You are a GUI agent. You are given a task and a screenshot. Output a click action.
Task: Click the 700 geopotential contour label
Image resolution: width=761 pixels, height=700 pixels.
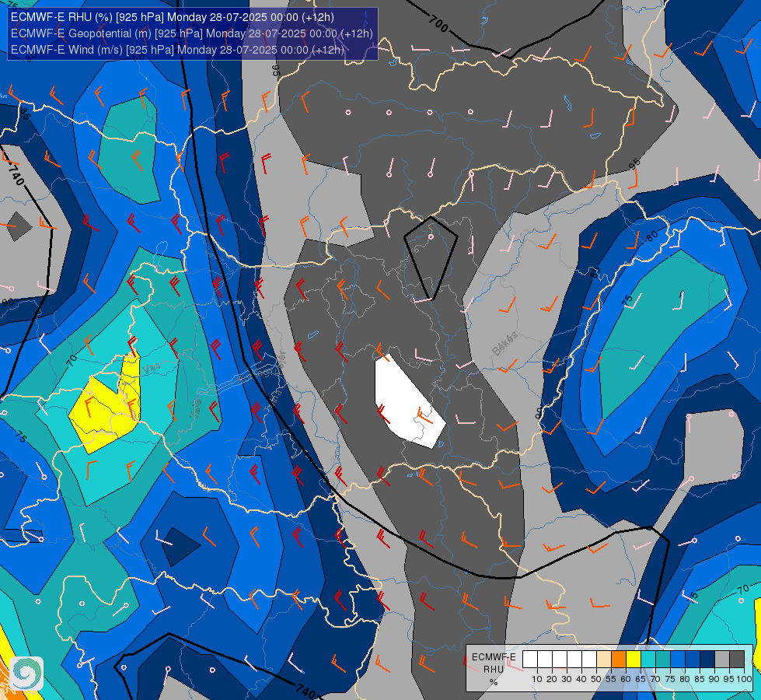(x=438, y=23)
